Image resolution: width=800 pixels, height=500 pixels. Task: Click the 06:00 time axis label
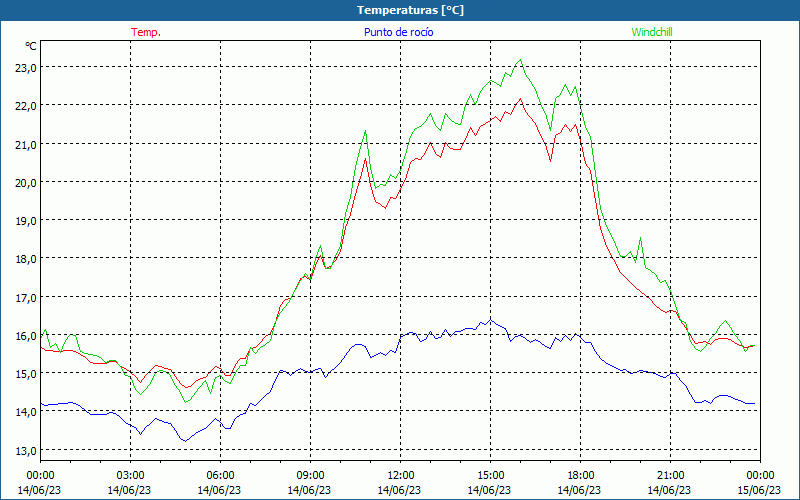(x=220, y=476)
